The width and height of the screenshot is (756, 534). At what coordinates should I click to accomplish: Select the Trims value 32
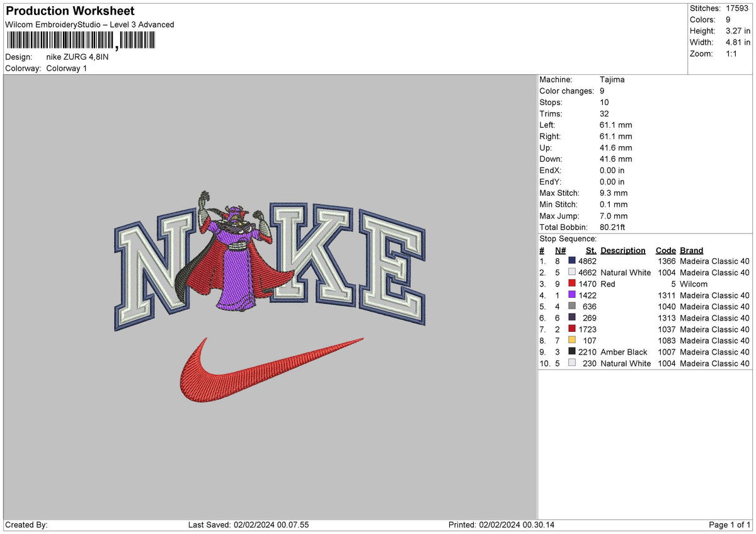click(604, 113)
